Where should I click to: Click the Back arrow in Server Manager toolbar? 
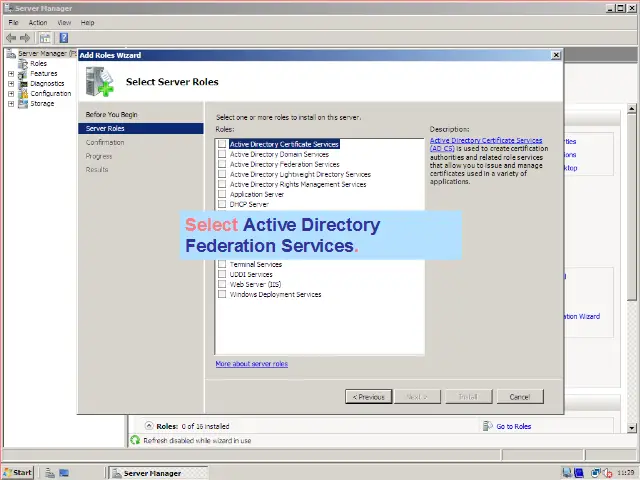pos(11,38)
